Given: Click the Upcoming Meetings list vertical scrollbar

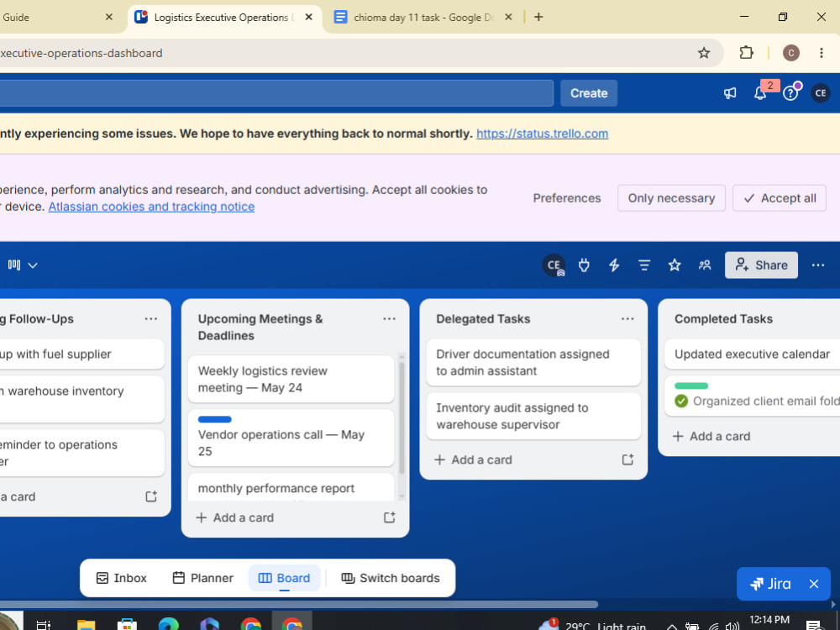Looking at the screenshot, I should [402, 417].
